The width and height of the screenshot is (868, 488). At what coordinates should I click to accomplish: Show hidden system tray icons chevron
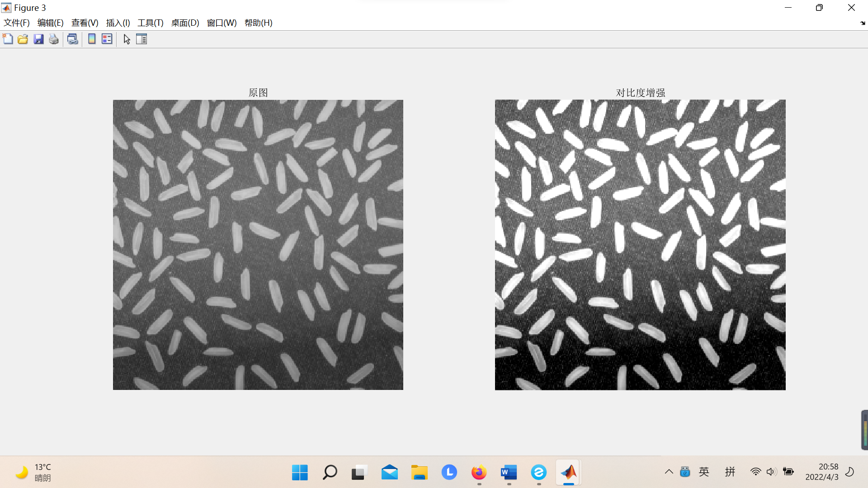coord(669,472)
